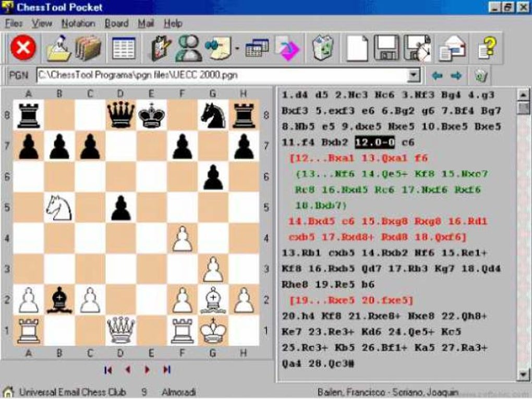Image resolution: width=532 pixels, height=399 pixels.
Task: Click the black pawn on d5
Action: (121, 208)
